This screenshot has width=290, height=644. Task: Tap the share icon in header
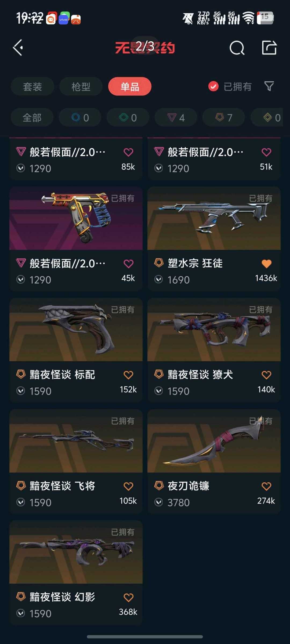[x=269, y=48]
